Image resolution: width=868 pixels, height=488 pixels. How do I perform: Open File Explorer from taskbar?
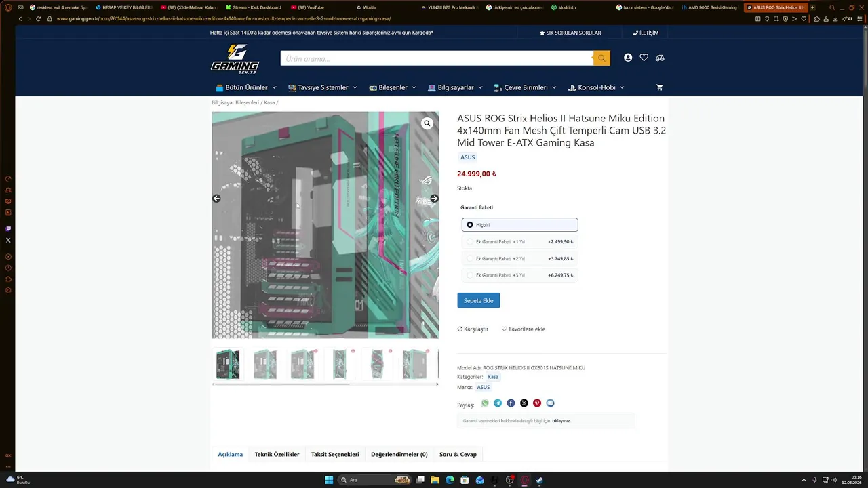point(435,480)
